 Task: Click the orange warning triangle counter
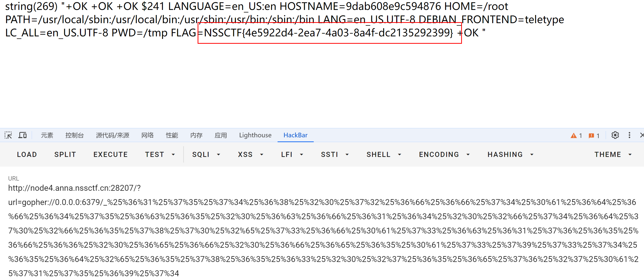pyautogui.click(x=576, y=136)
